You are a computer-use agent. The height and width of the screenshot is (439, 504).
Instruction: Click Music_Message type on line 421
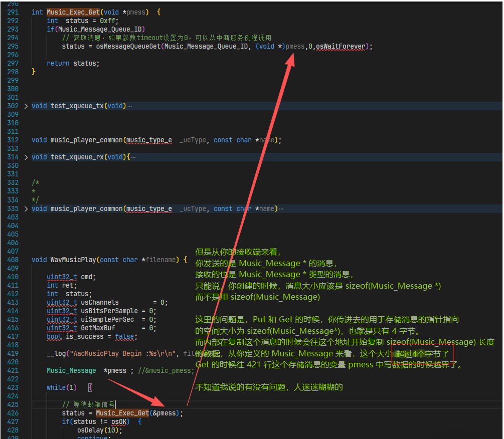[71, 370]
